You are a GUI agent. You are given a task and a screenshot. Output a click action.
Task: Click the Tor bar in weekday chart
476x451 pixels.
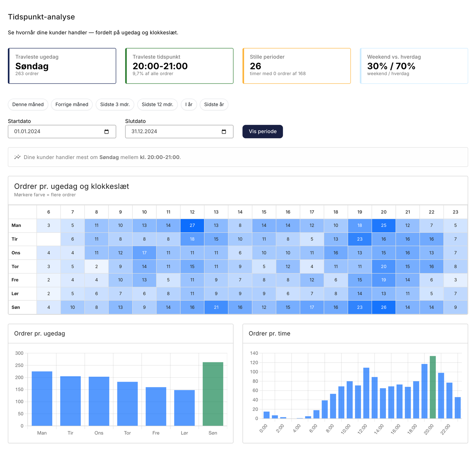click(128, 404)
